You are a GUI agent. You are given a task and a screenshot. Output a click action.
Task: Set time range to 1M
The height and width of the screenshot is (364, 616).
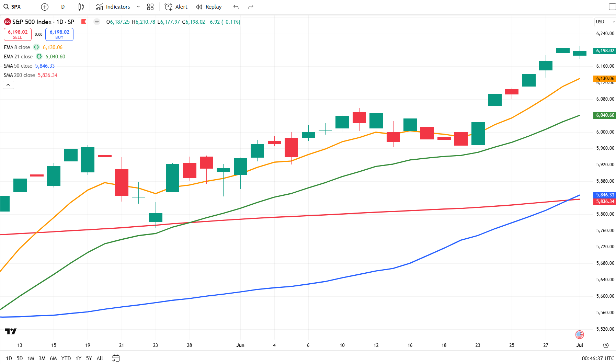tap(31, 358)
